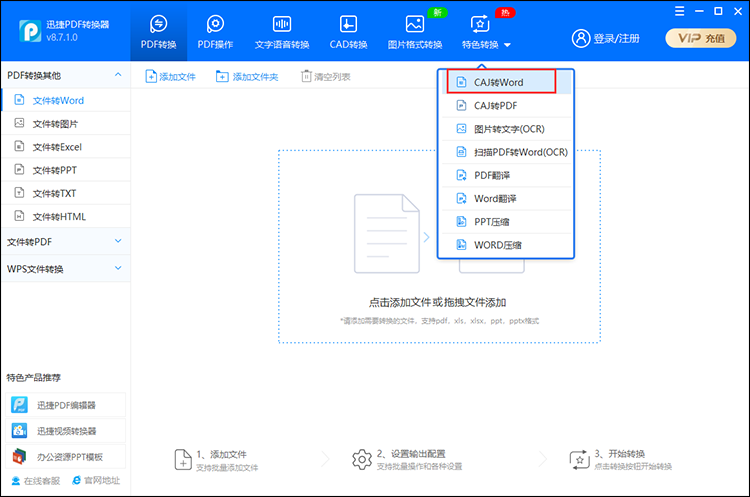Collapse the 特色转换 dropdown arrow

click(x=507, y=45)
